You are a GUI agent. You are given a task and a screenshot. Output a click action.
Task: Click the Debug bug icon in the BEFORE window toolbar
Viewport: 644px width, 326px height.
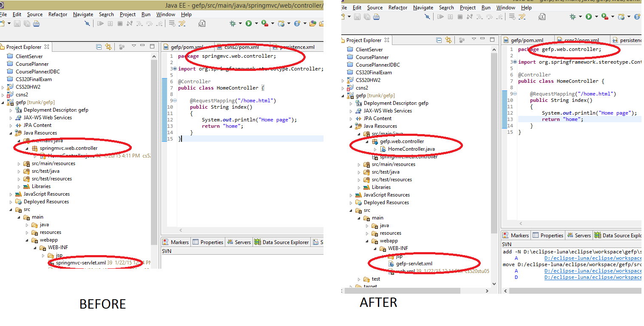tap(233, 24)
